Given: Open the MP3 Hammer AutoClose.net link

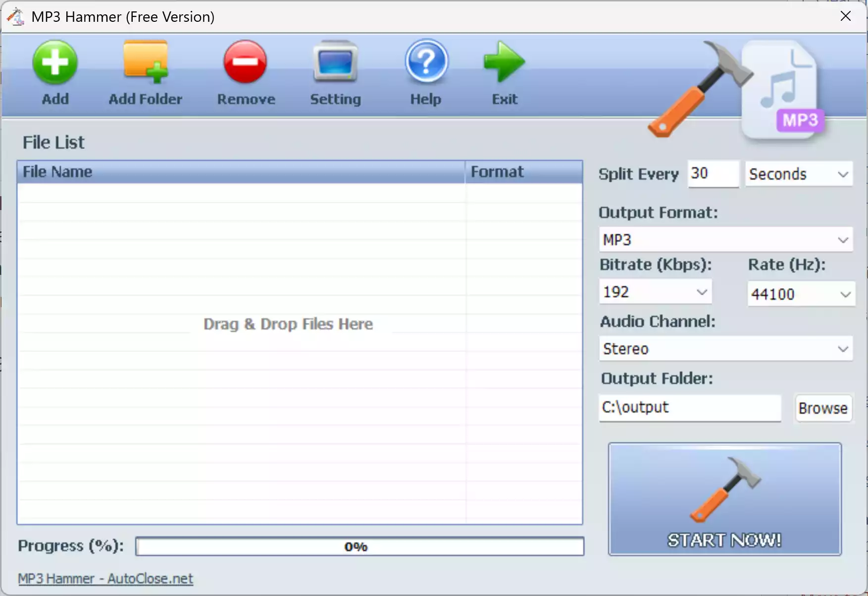Looking at the screenshot, I should point(105,578).
